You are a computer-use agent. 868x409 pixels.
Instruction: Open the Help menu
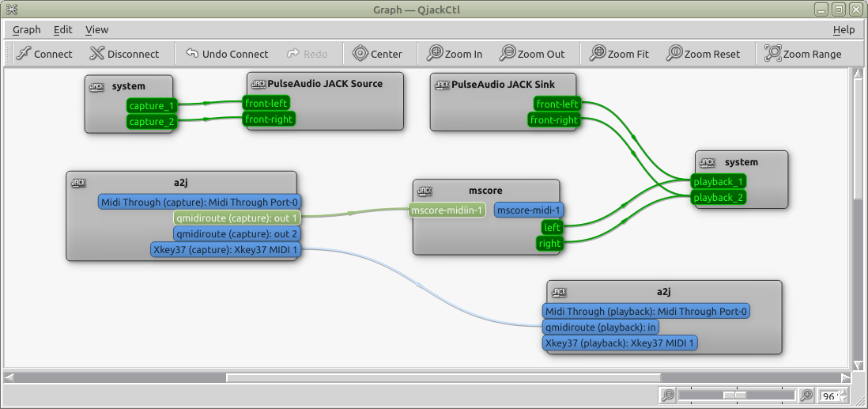pos(843,29)
